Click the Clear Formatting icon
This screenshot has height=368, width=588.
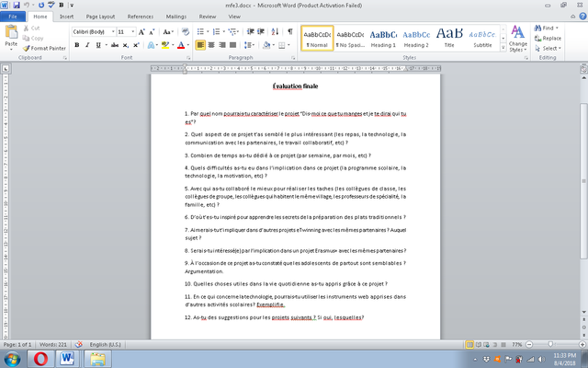pyautogui.click(x=186, y=32)
